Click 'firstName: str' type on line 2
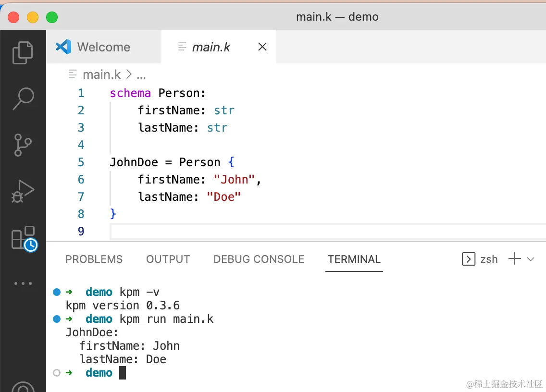The height and width of the screenshot is (392, 546). click(x=224, y=110)
